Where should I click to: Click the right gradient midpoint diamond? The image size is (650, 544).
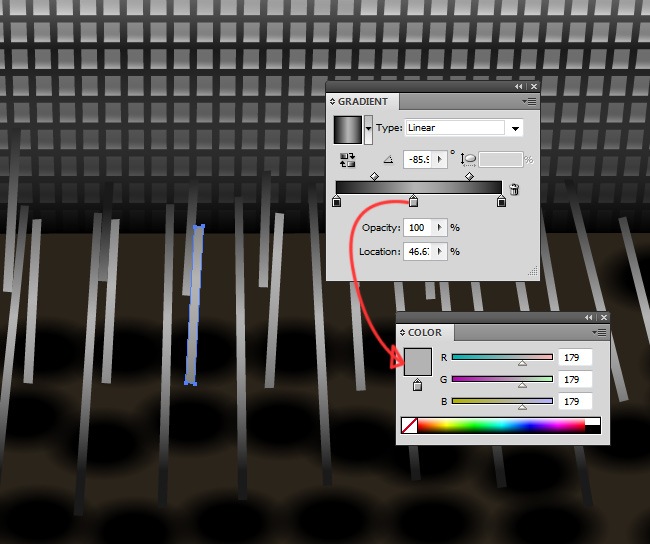coord(469,177)
